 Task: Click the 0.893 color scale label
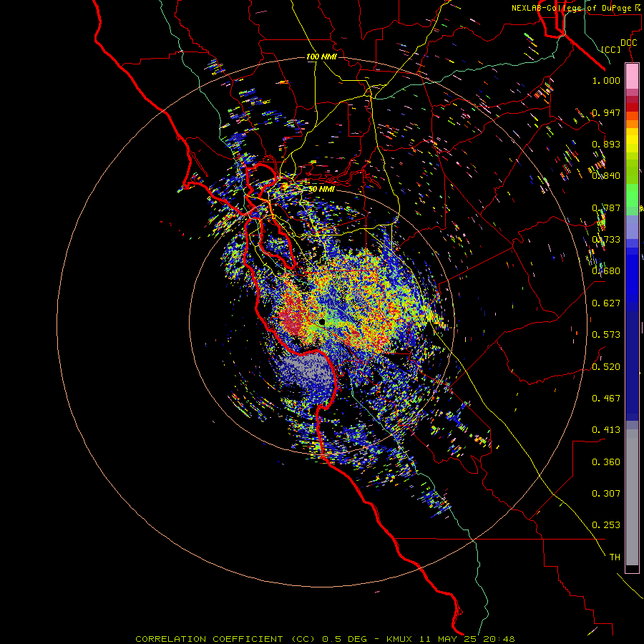(606, 144)
